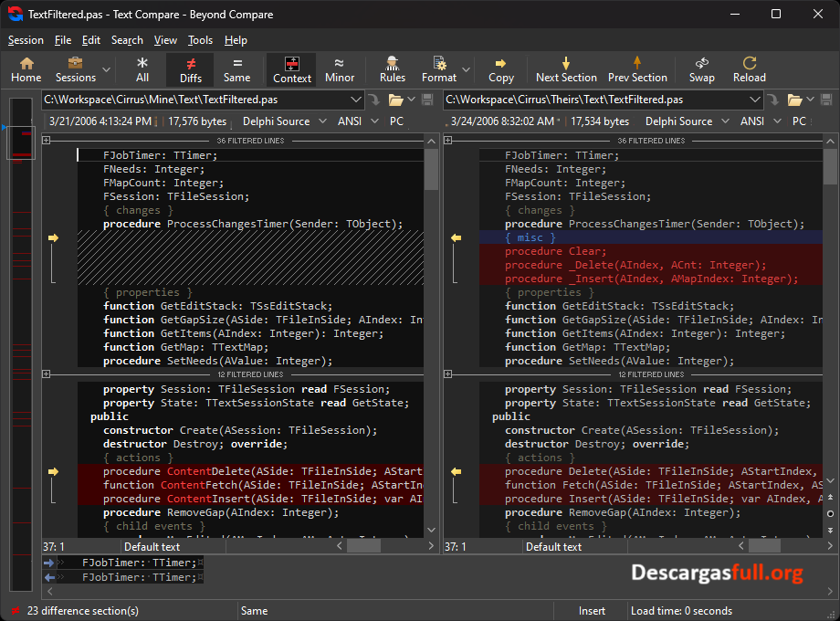Save the left file with disk icon
This screenshot has width=840, height=621.
426,100
